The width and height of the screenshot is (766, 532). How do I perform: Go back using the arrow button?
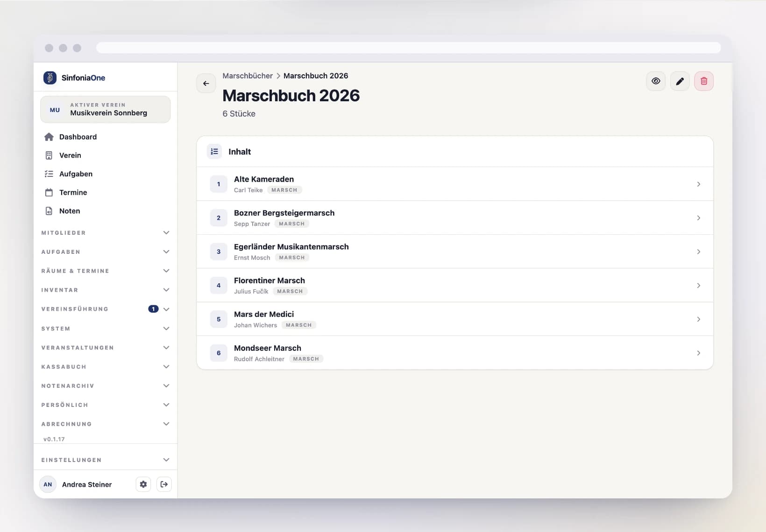pyautogui.click(x=206, y=84)
